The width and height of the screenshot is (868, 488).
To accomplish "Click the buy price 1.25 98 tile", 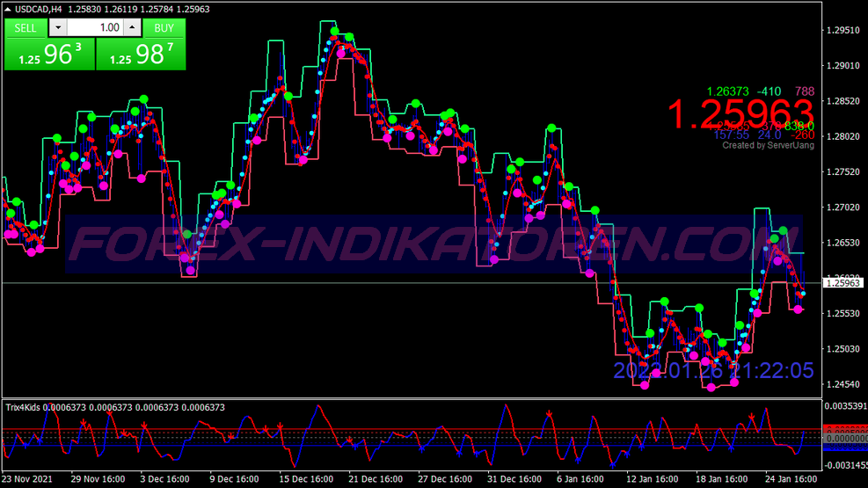I will coord(142,55).
